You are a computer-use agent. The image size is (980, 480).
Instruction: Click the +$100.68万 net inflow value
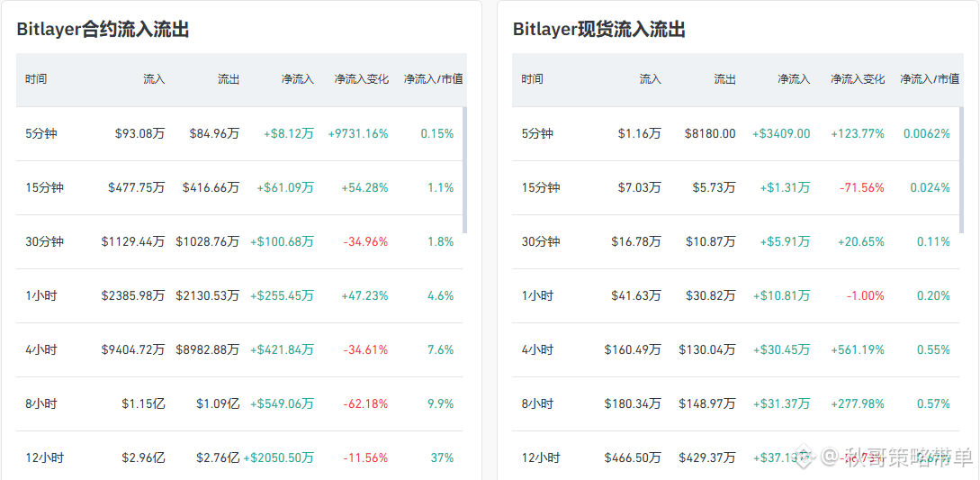click(x=282, y=241)
